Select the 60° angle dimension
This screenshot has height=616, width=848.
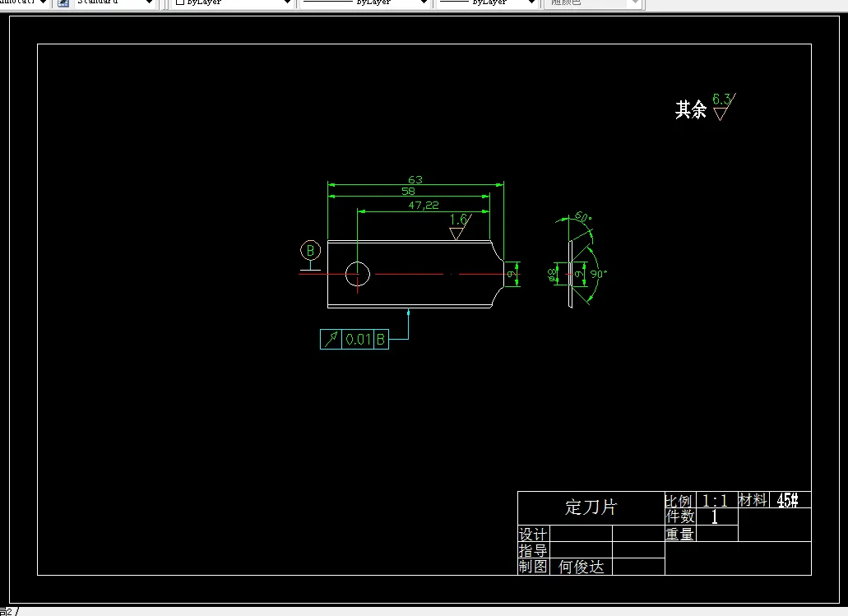tap(583, 217)
